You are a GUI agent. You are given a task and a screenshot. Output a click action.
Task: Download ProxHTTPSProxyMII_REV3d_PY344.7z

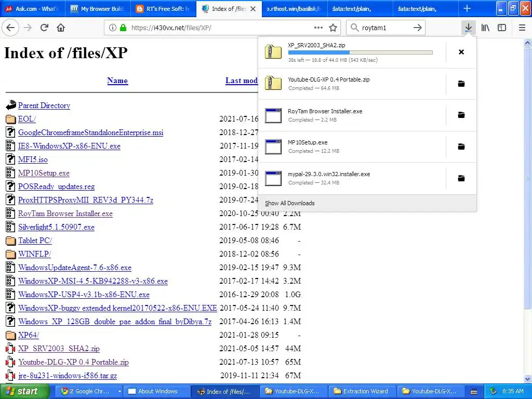pos(86,200)
